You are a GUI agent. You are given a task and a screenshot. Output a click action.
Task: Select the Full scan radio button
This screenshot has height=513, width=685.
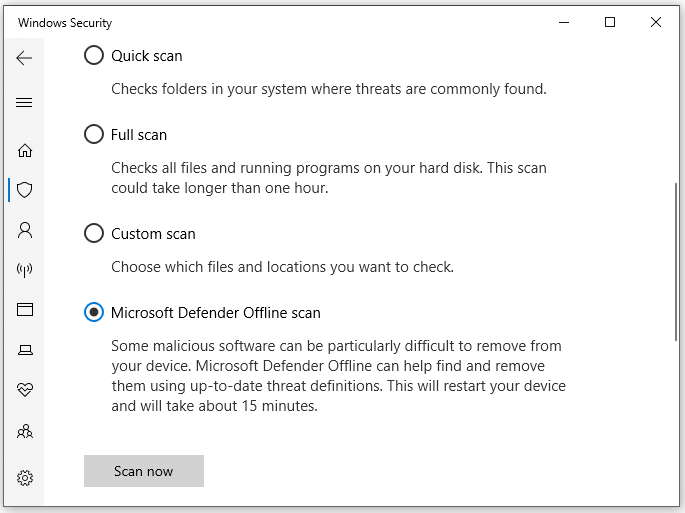pos(94,134)
